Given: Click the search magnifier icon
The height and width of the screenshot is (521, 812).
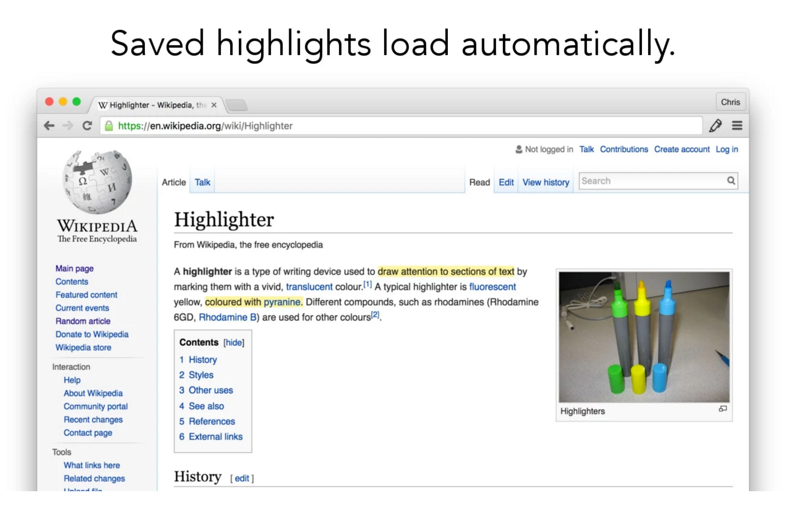Looking at the screenshot, I should coord(731,181).
